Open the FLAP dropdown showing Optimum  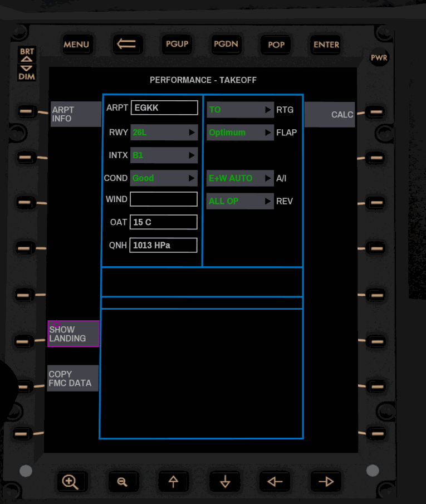(240, 133)
